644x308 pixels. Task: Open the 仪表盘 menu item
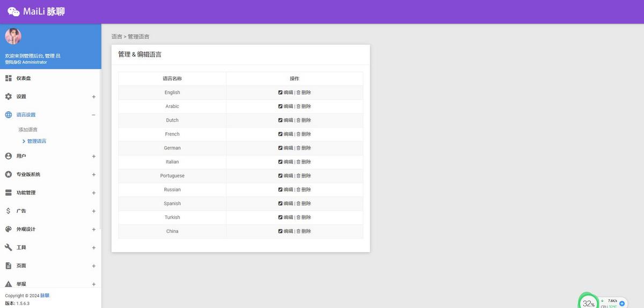pos(50,78)
